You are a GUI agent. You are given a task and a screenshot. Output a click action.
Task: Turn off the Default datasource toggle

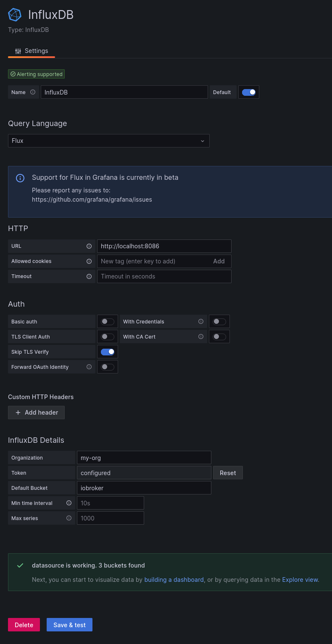pyautogui.click(x=249, y=92)
